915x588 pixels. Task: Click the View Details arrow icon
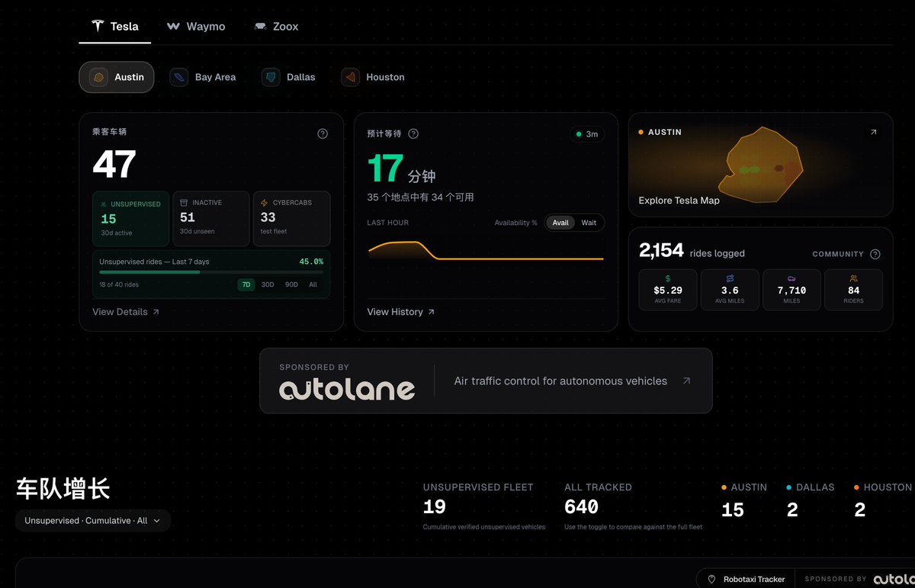(156, 312)
